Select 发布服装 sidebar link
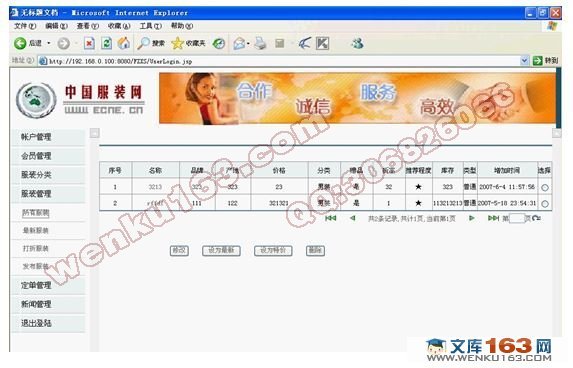 36,266
